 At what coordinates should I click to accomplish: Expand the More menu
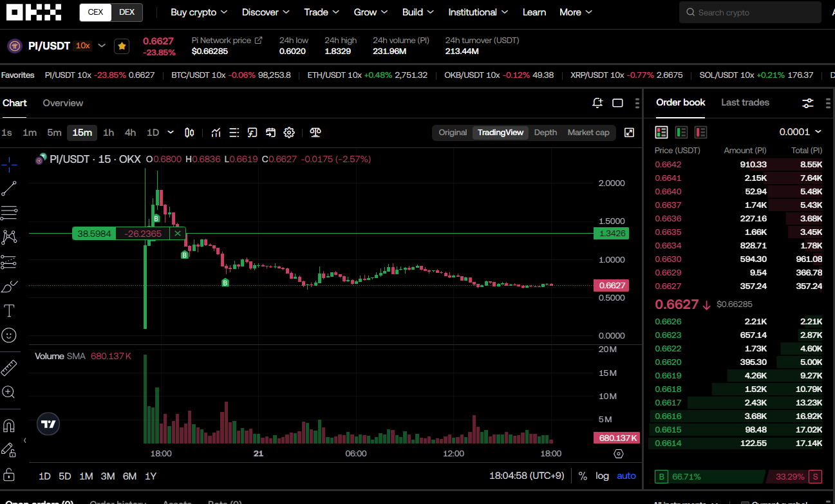[x=576, y=12]
